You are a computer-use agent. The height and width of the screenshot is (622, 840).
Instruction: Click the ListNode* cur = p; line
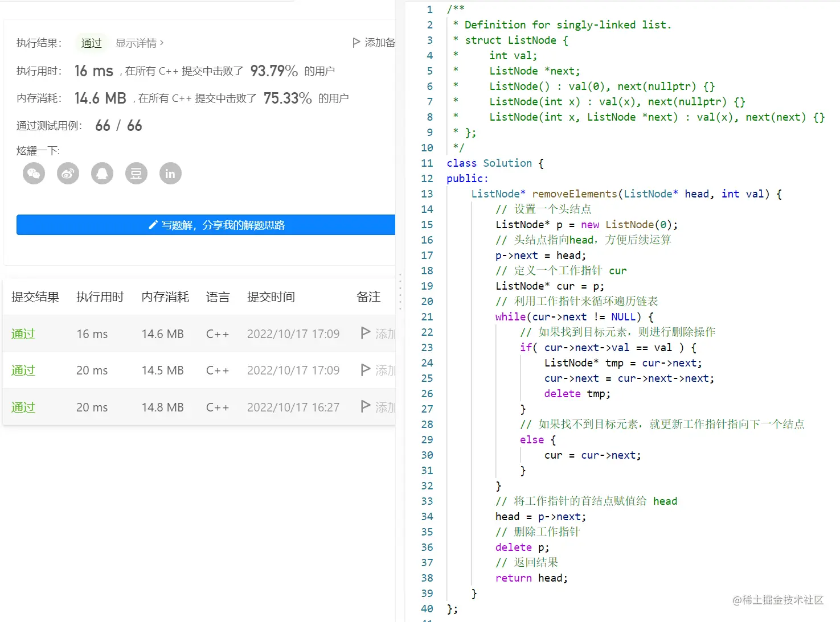550,286
